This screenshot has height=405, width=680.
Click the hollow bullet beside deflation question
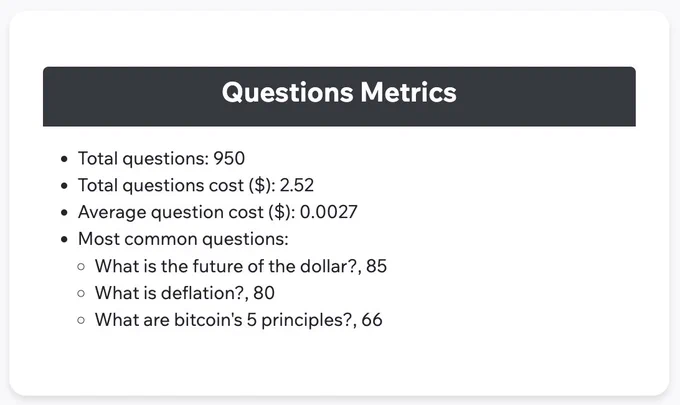81,294
